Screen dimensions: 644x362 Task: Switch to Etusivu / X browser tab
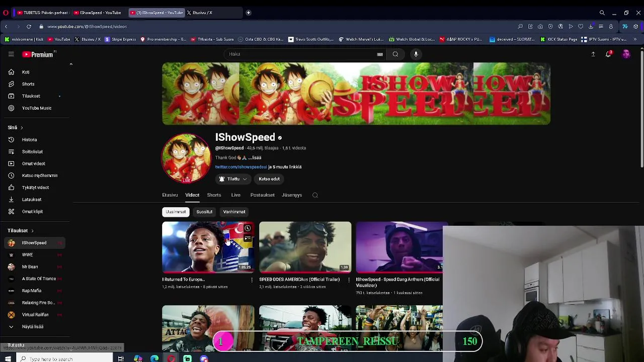201,13
